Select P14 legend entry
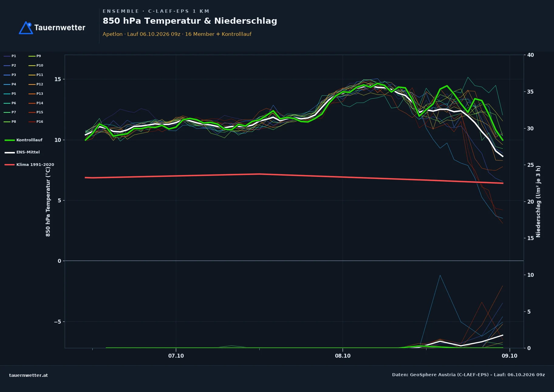This screenshot has height=392, width=554. pyautogui.click(x=36, y=103)
